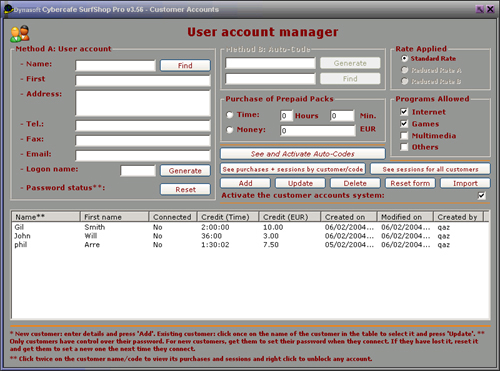Click the Dynasoft app icon in title bar
Image resolution: width=500 pixels, height=371 pixels.
8,9
